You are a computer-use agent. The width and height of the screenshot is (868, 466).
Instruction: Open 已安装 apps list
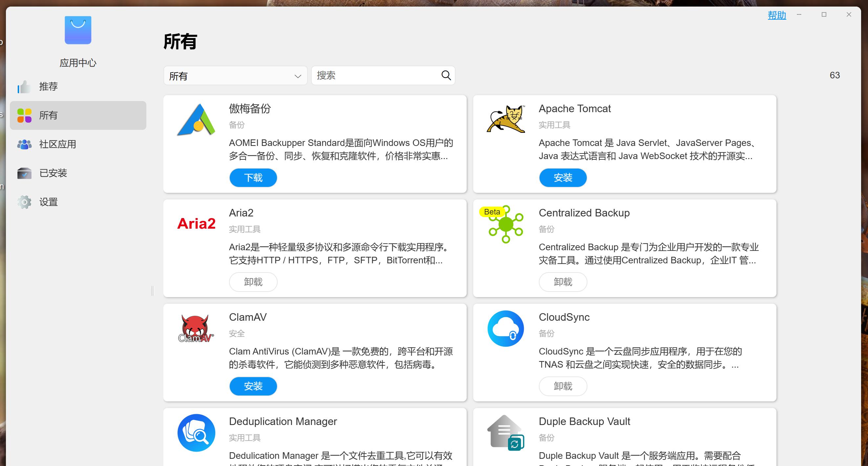[x=78, y=173]
